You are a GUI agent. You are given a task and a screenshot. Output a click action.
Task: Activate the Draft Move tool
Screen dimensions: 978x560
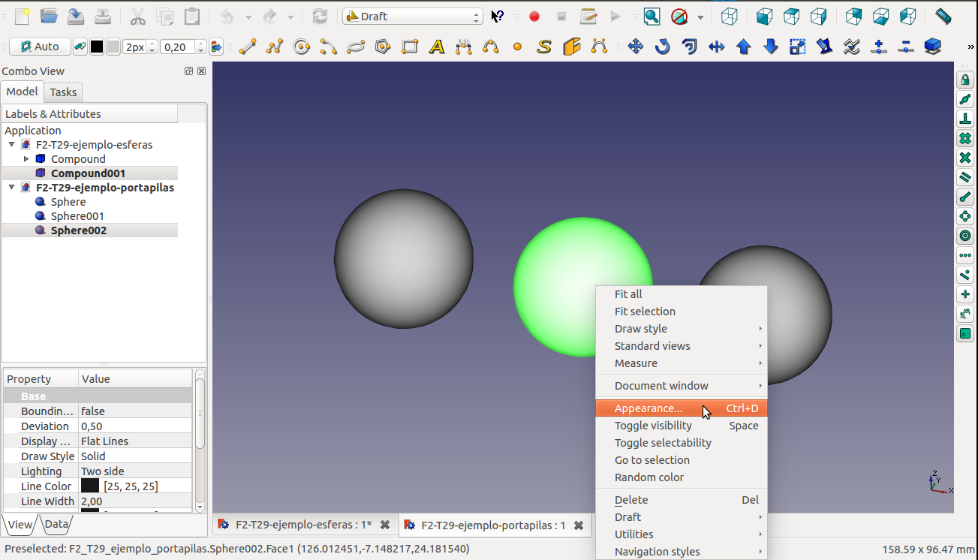click(636, 47)
